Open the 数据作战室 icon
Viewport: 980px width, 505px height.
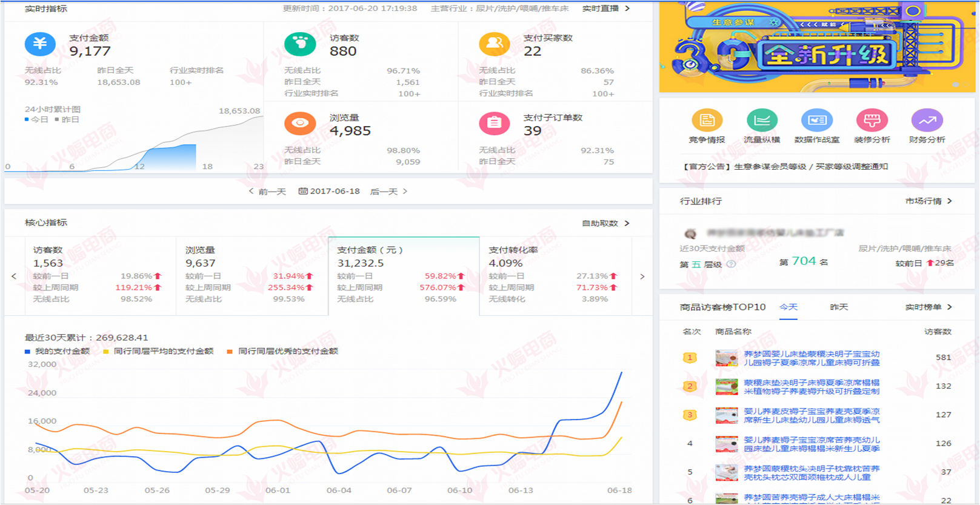click(816, 121)
